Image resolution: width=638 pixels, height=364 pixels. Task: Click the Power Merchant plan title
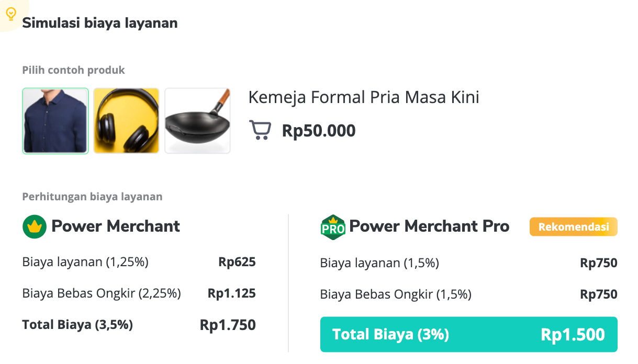click(x=116, y=226)
